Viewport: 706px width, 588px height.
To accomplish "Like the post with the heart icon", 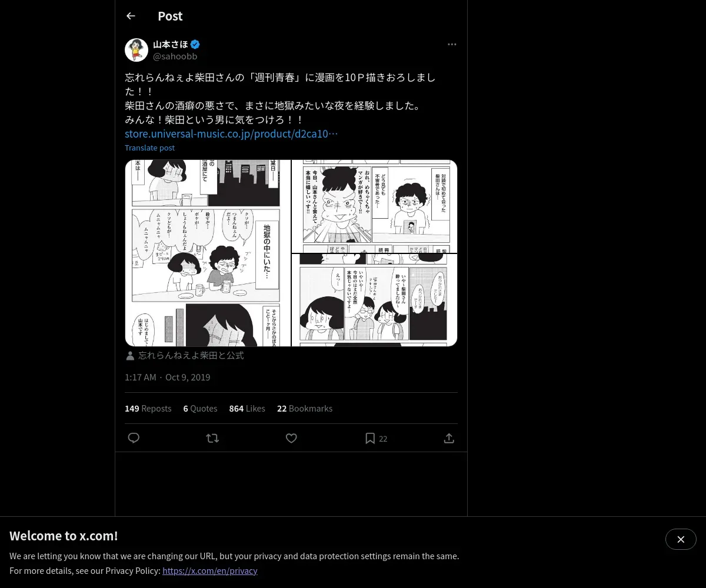I will [291, 438].
